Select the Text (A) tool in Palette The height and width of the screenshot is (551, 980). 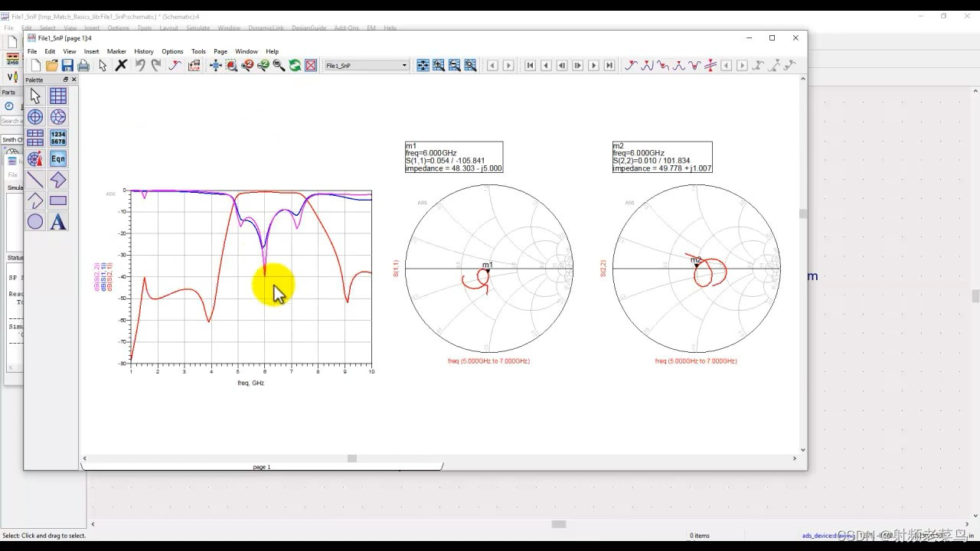(x=58, y=222)
